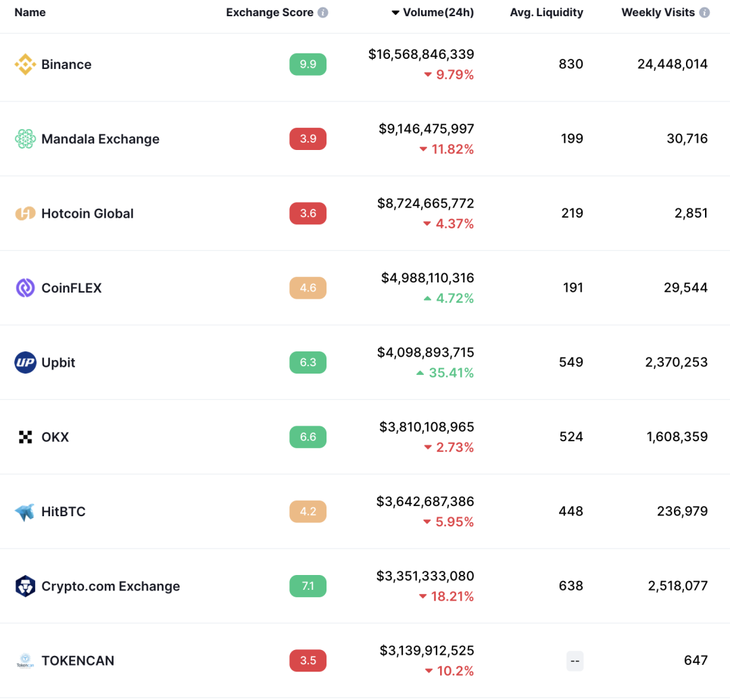Click Binance weekly visits 24,448,014
Image resolution: width=730 pixels, height=700 pixels.
pyautogui.click(x=673, y=64)
